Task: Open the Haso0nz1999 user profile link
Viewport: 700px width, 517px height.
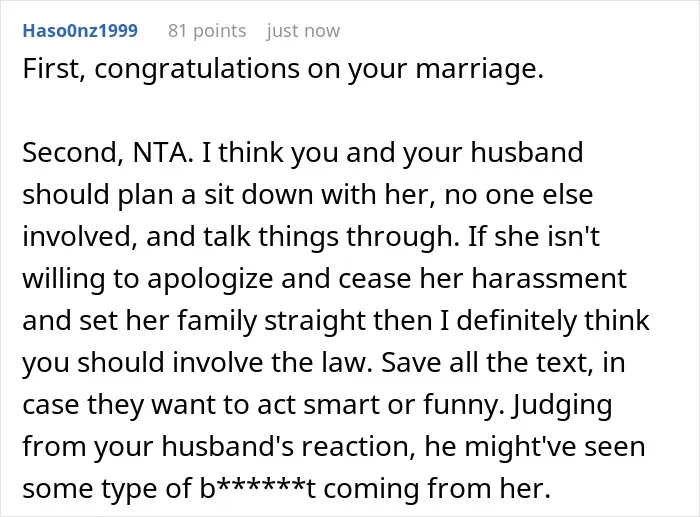Action: (80, 31)
